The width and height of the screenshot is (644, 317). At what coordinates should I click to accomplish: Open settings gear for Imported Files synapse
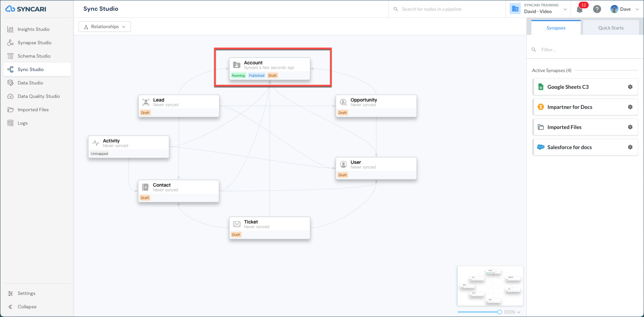point(630,127)
